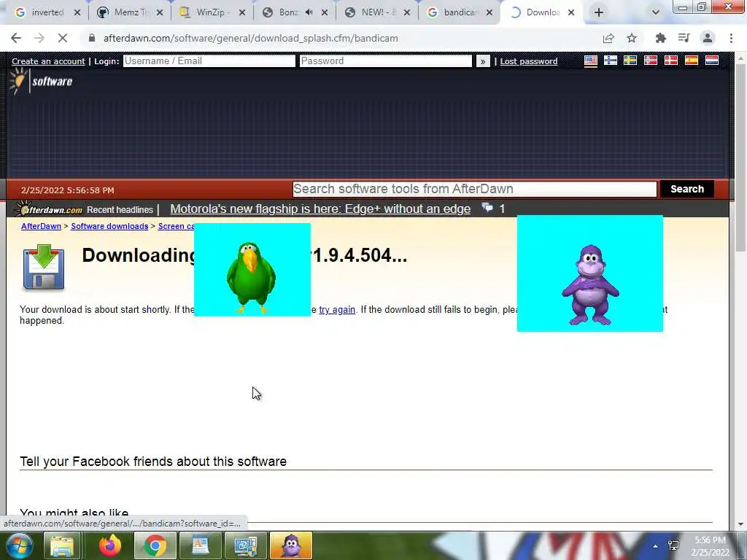
Task: Click the AfterDawn software logo
Action: click(x=41, y=81)
